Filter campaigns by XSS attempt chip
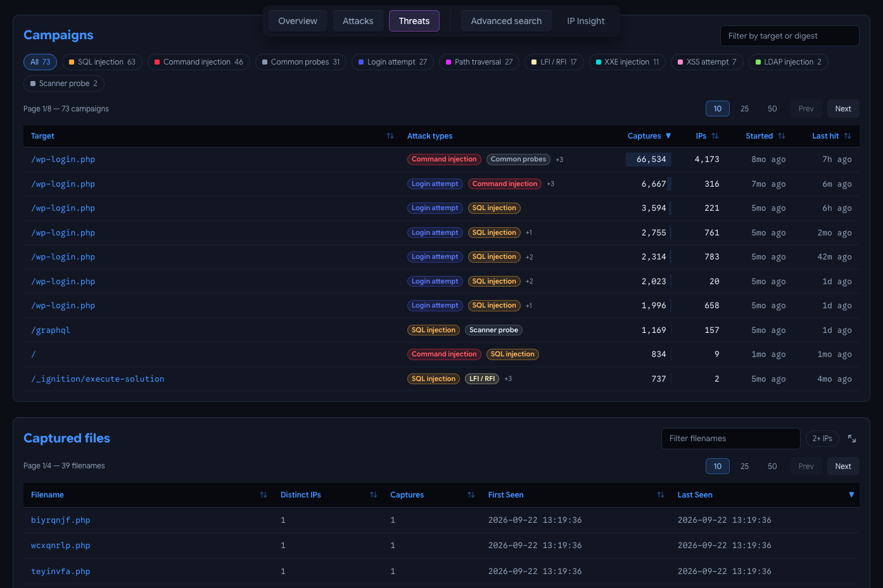Viewport: 883px width, 588px height. coord(707,62)
